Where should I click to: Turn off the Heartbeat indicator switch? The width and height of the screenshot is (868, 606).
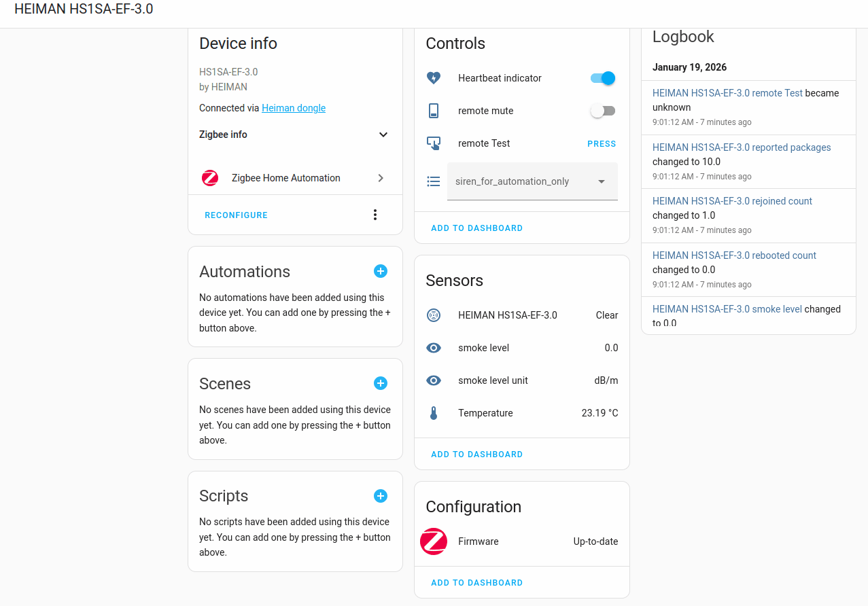(x=603, y=78)
